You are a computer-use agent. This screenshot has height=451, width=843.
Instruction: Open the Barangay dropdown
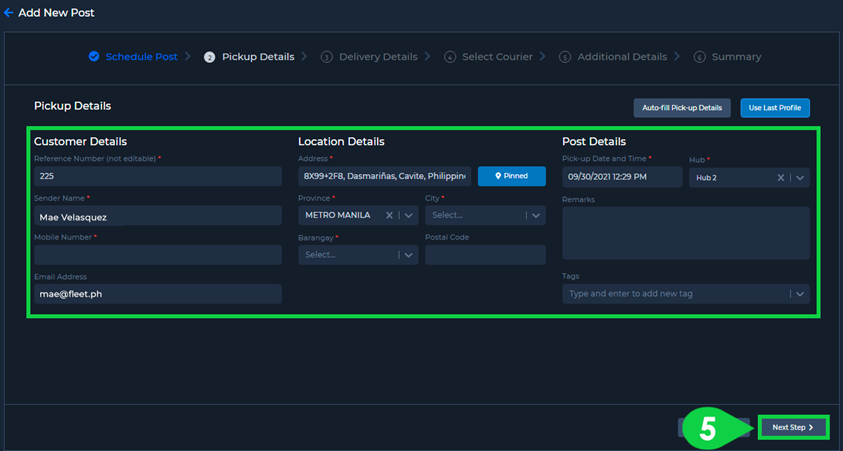[358, 255]
